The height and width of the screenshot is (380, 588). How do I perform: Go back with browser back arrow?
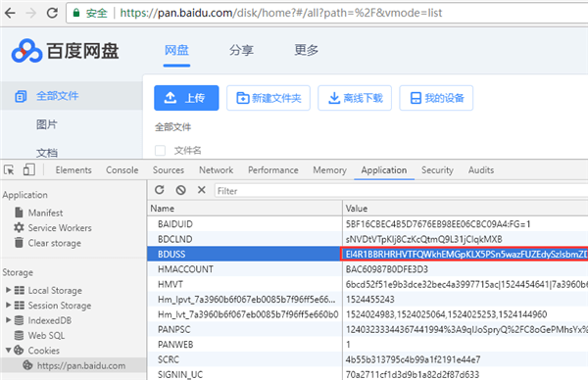coord(10,13)
